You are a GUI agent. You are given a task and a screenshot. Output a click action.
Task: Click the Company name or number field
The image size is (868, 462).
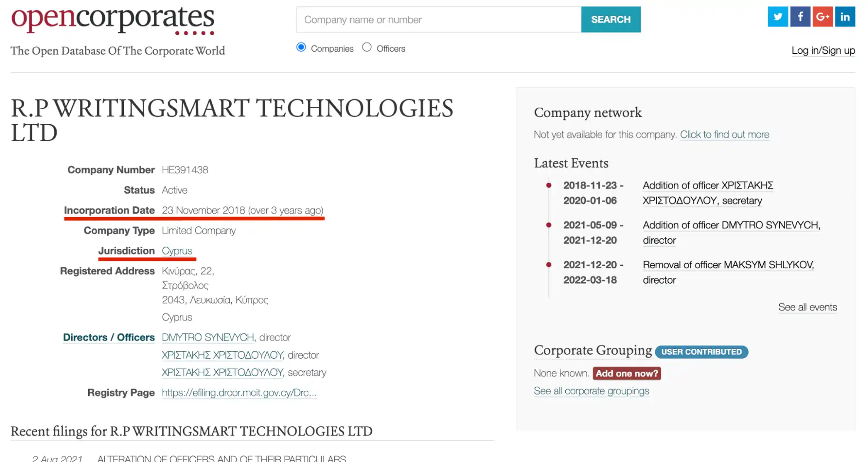[439, 20]
